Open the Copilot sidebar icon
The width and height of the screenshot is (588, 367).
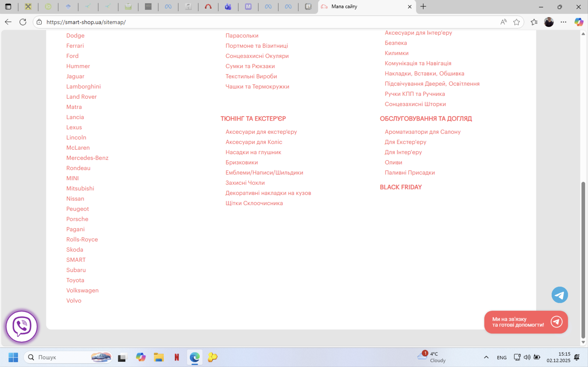coord(579,22)
